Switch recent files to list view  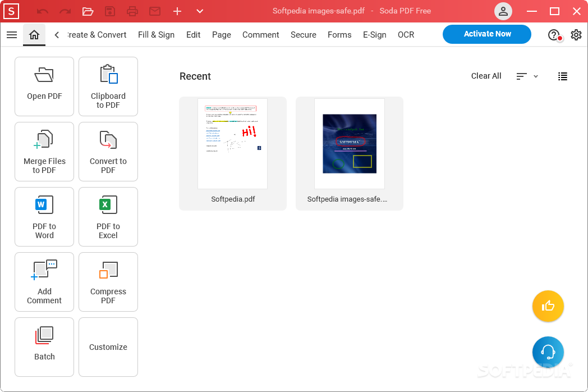pyautogui.click(x=563, y=76)
